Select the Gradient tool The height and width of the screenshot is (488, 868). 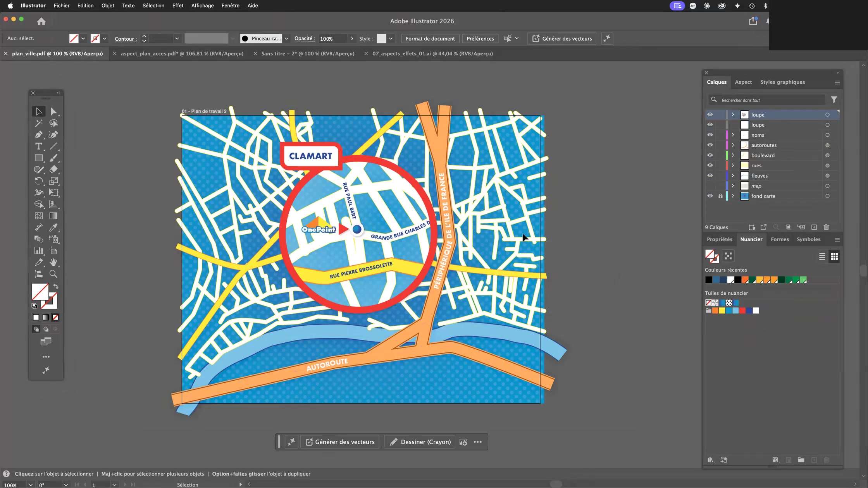(x=53, y=216)
